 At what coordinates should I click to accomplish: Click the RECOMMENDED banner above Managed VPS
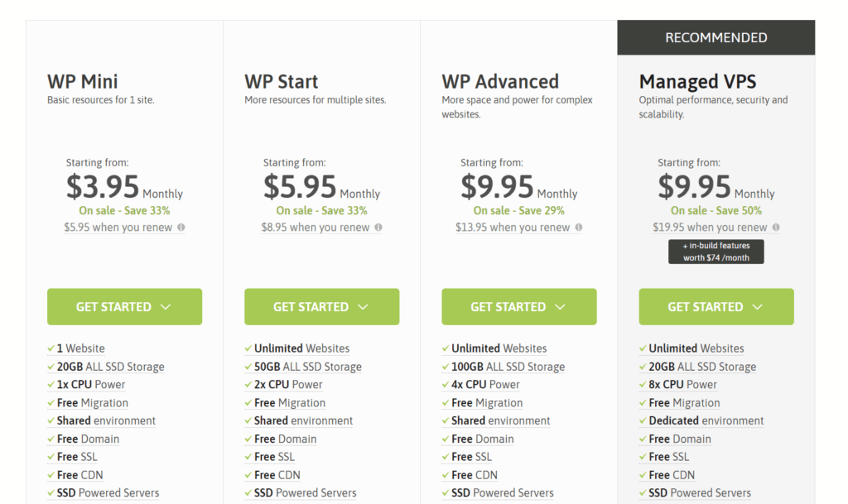pos(715,37)
